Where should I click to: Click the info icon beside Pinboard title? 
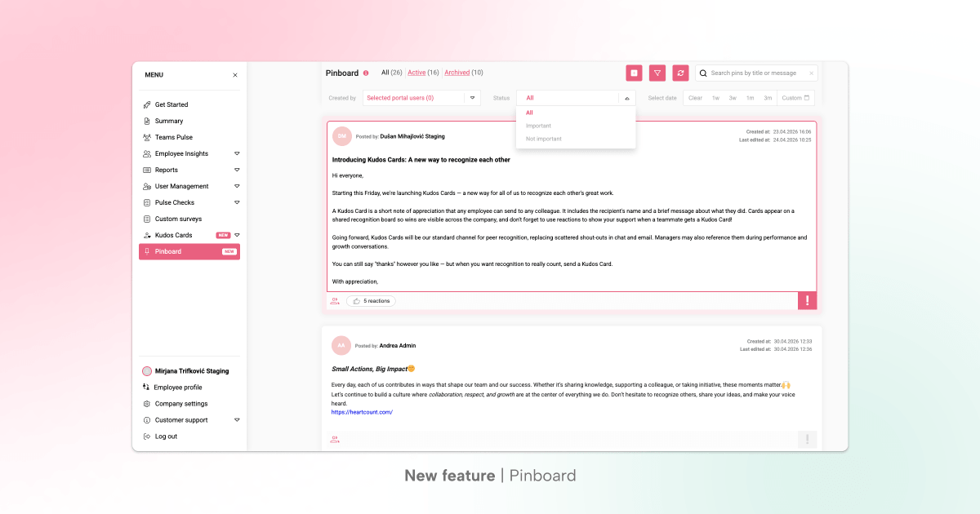[366, 73]
